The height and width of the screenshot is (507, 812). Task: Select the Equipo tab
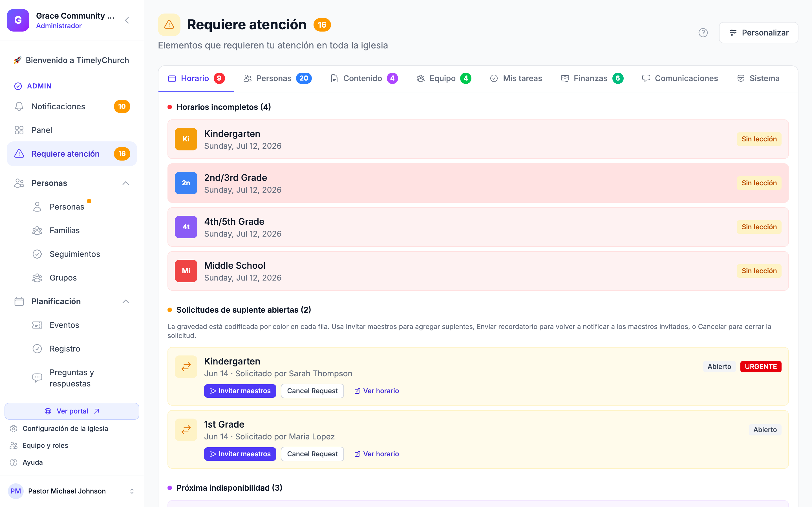click(443, 79)
